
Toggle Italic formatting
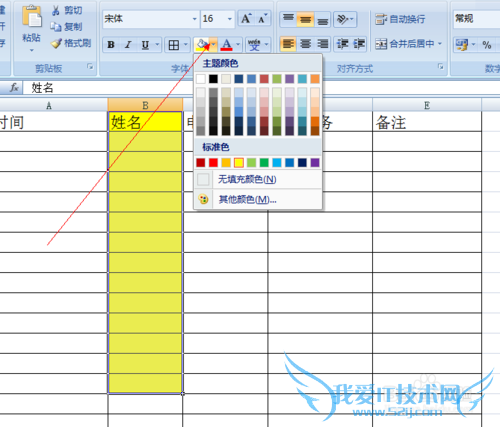point(128,45)
